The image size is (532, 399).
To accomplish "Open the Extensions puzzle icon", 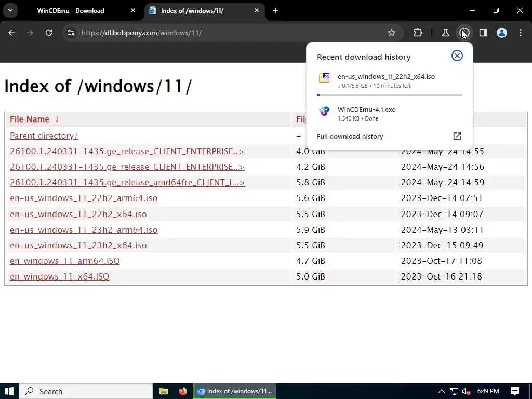I will tap(418, 33).
